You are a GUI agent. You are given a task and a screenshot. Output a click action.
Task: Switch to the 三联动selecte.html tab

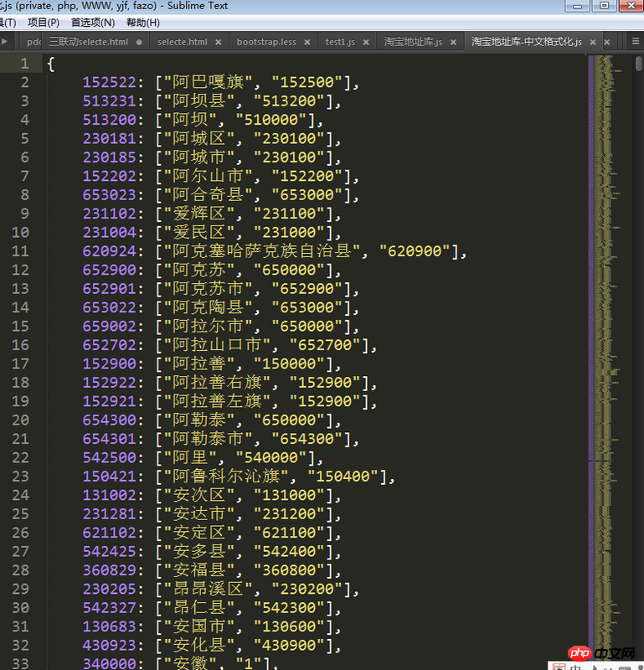(x=89, y=42)
